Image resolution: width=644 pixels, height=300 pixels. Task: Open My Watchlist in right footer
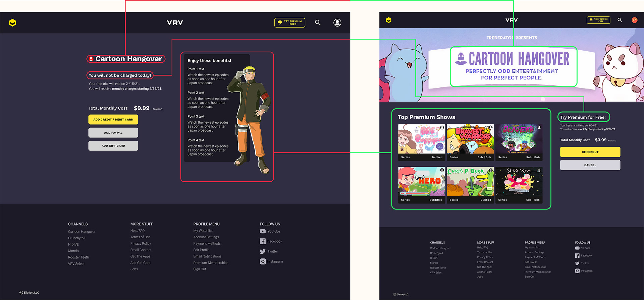click(532, 248)
